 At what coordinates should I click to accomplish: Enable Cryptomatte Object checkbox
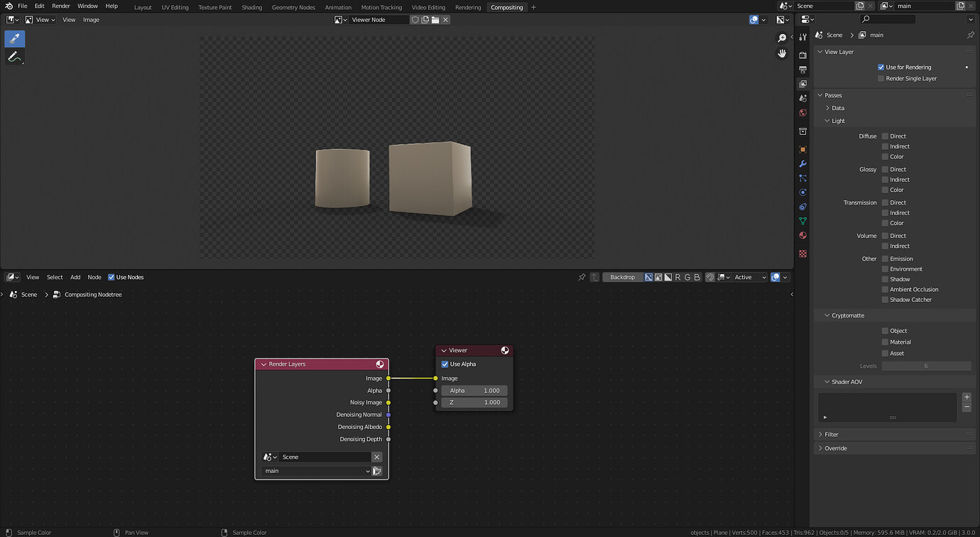coord(885,331)
